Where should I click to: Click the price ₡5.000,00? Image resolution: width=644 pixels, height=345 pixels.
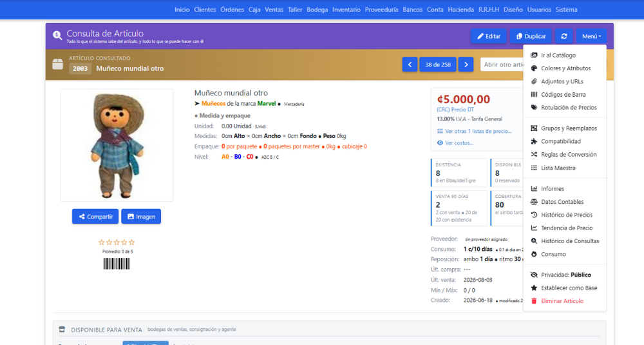(463, 99)
